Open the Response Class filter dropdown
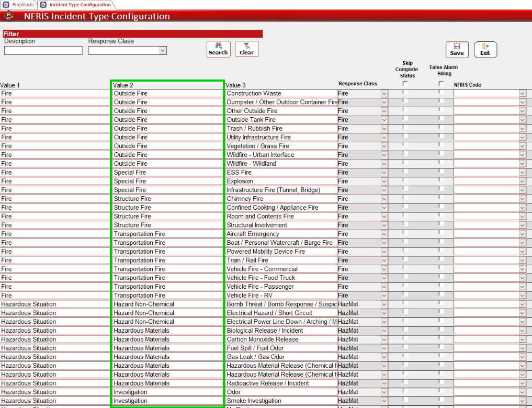Viewport: 532px width, 408px height. (163, 51)
